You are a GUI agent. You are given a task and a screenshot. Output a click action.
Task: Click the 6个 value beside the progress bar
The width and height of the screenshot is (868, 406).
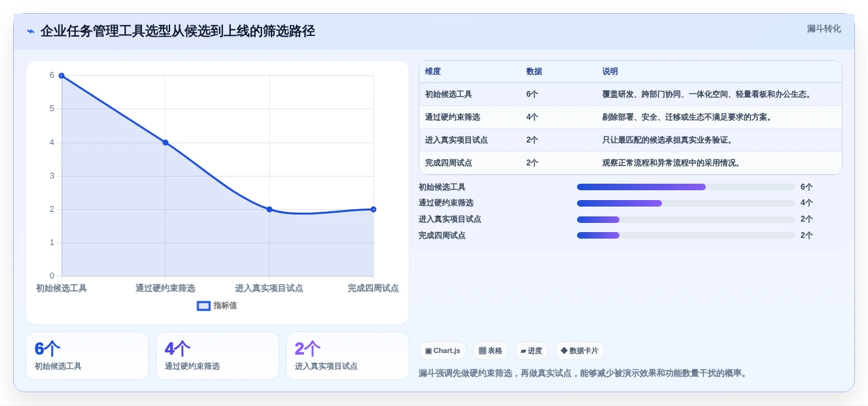click(807, 187)
